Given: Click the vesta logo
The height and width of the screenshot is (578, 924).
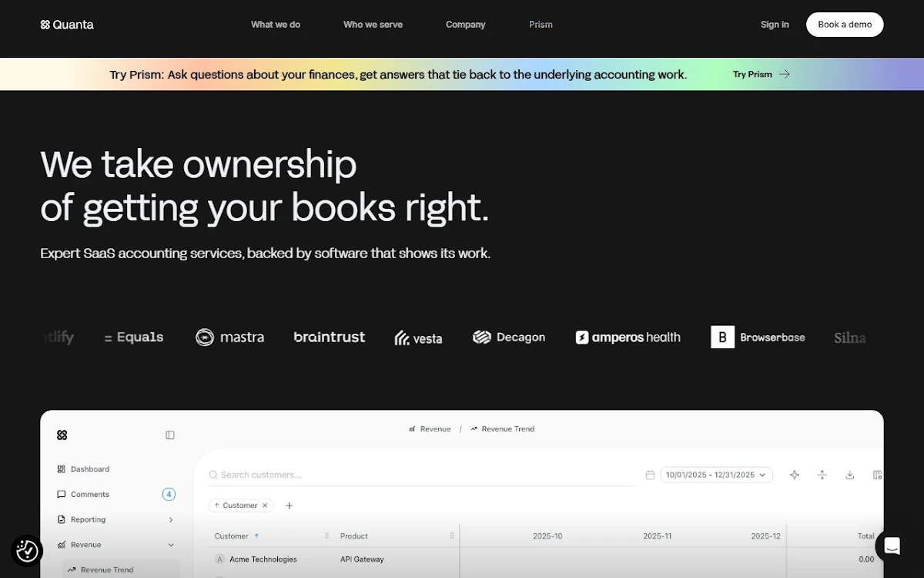Looking at the screenshot, I should click(x=418, y=338).
